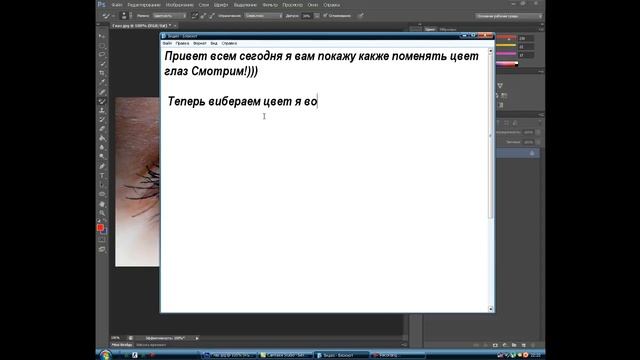
Task: Click the lock icon on the layer row
Action: click(532, 153)
